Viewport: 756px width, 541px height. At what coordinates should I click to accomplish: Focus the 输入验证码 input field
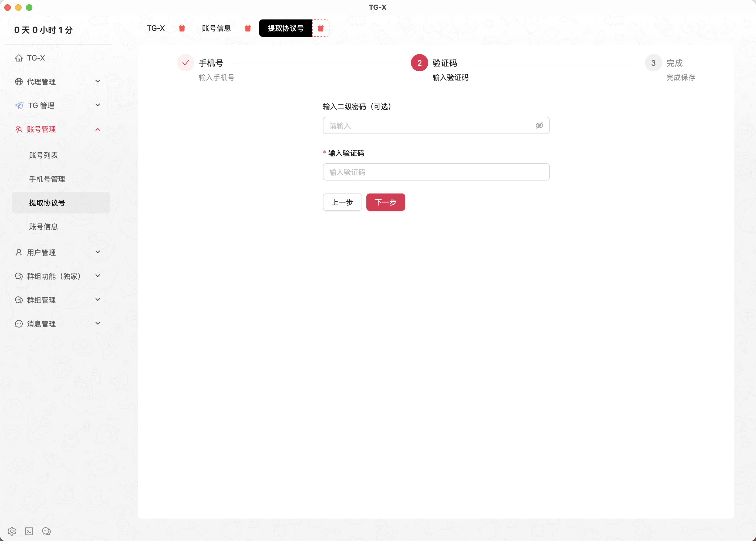tap(436, 172)
